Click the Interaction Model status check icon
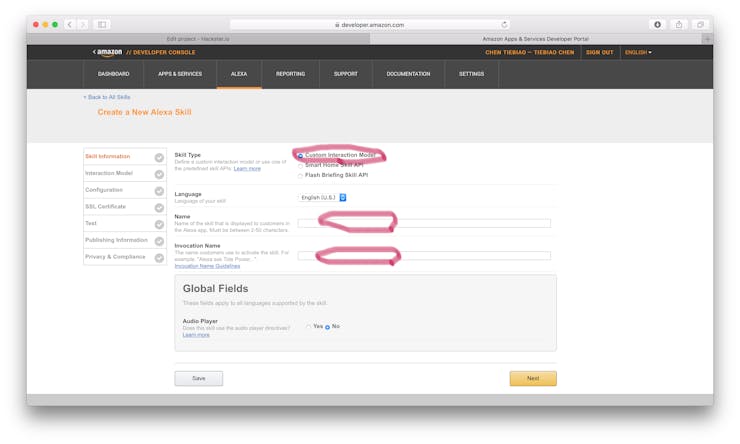The width and height of the screenshot is (740, 444). pyautogui.click(x=159, y=174)
